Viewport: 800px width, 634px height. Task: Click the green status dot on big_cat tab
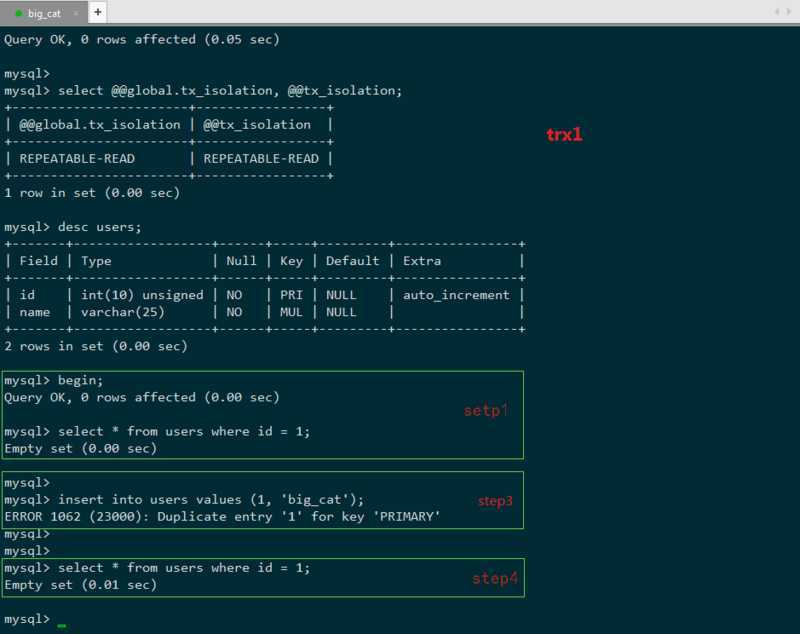[x=19, y=13]
